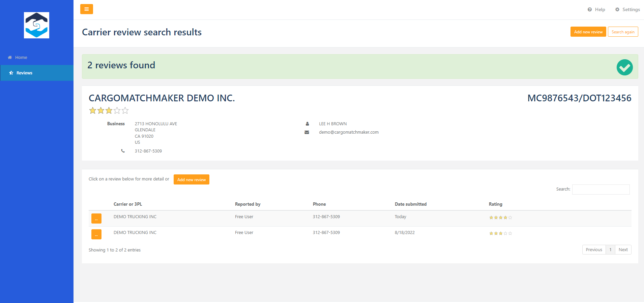Click the carrier phone number 312-867-5309 in the business card

point(148,151)
